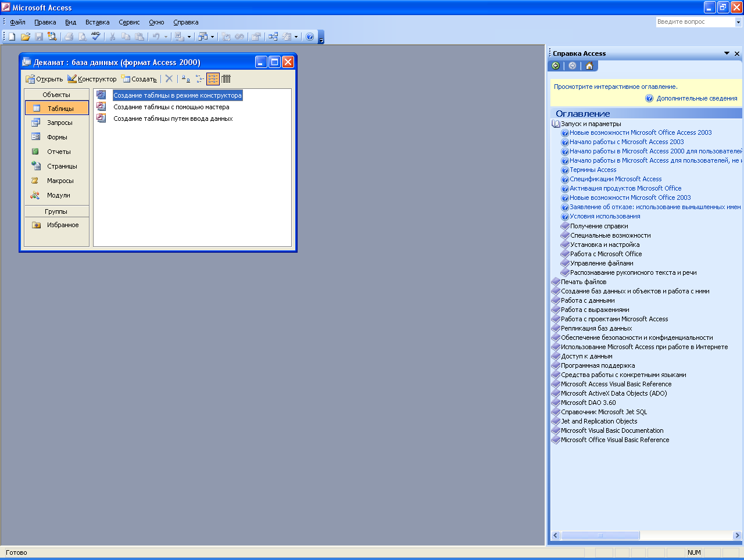Click the Code toolbar icon
The width and height of the screenshot is (744, 560).
point(226,37)
